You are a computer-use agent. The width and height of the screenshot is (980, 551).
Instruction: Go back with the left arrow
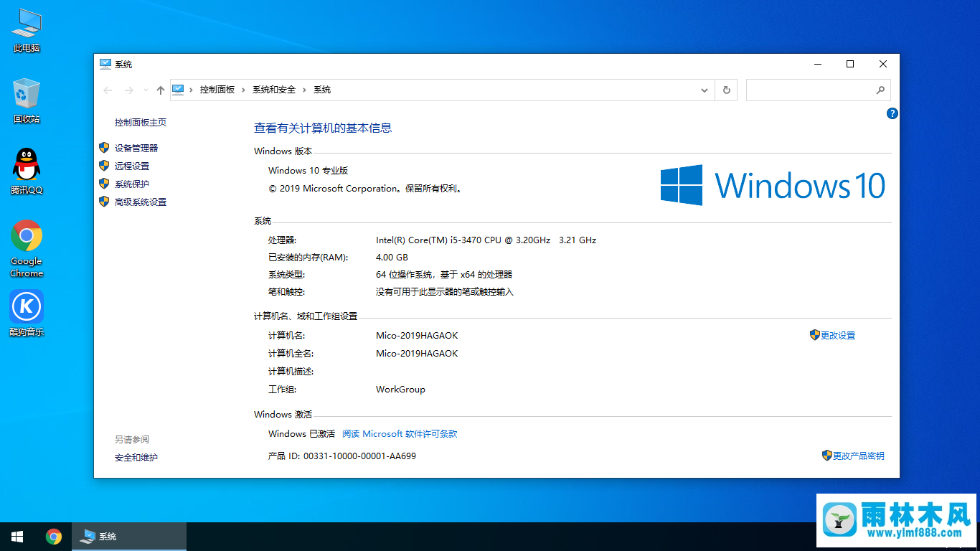(x=108, y=90)
